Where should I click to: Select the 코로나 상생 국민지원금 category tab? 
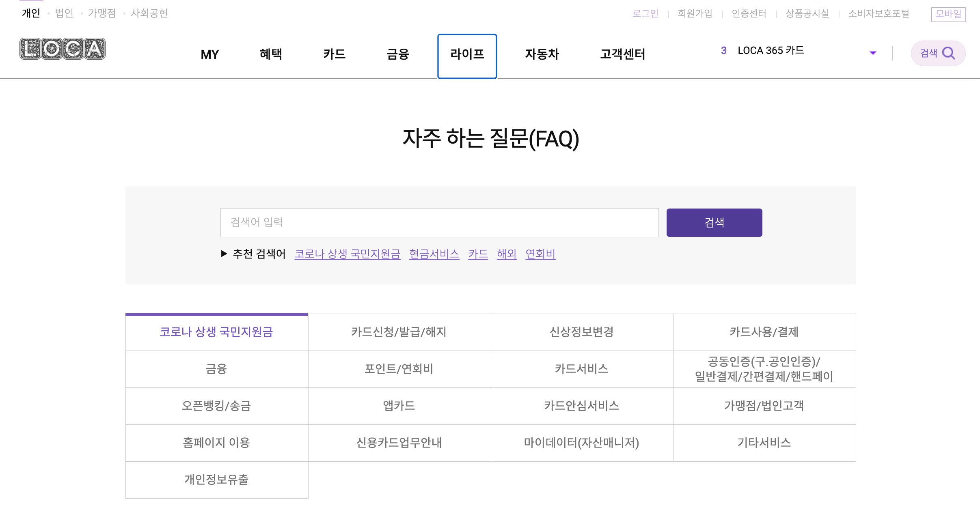click(x=216, y=332)
